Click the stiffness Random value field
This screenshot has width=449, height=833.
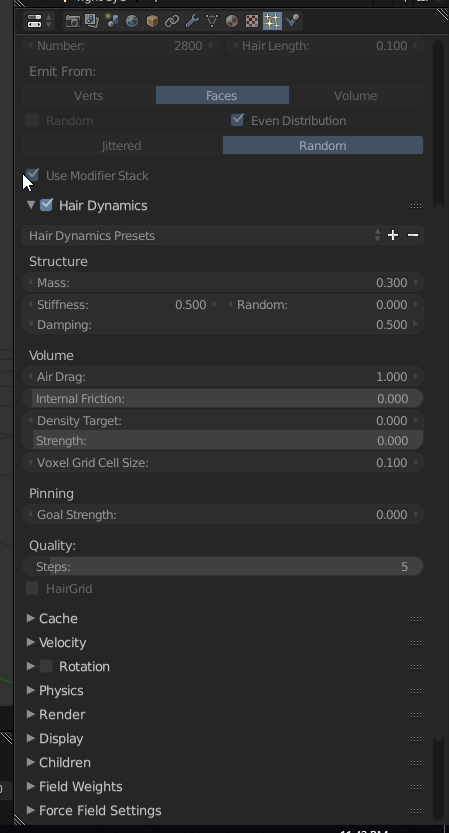323,304
